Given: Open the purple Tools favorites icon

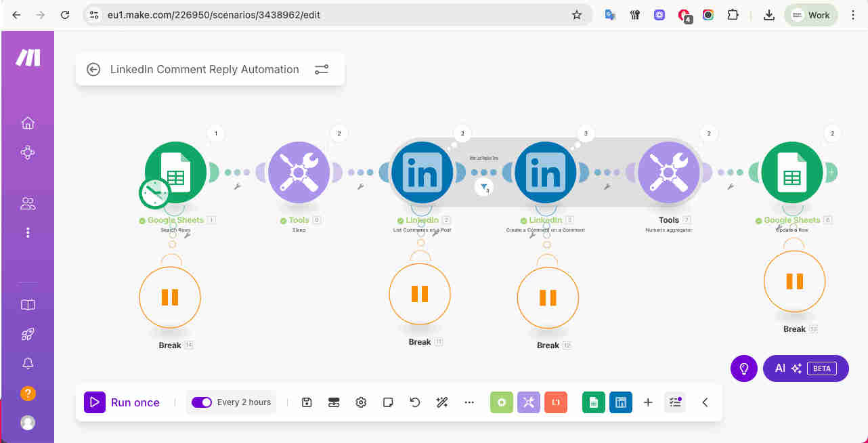Looking at the screenshot, I should (x=529, y=402).
